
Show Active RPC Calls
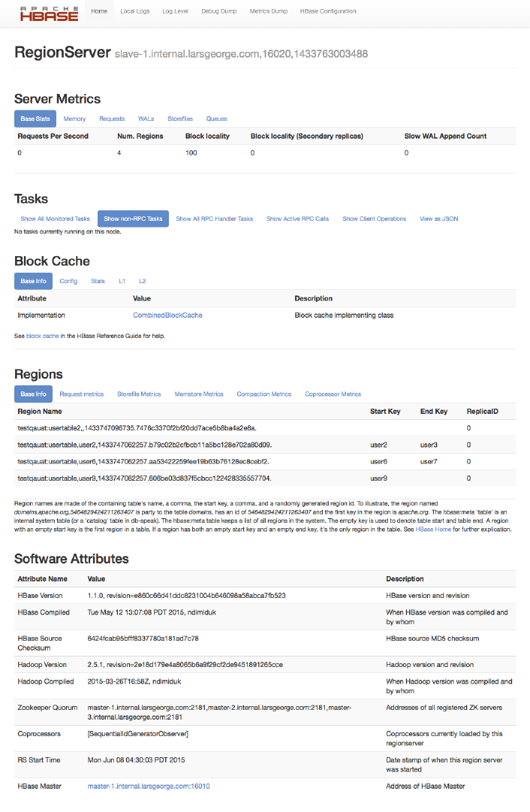point(297,219)
